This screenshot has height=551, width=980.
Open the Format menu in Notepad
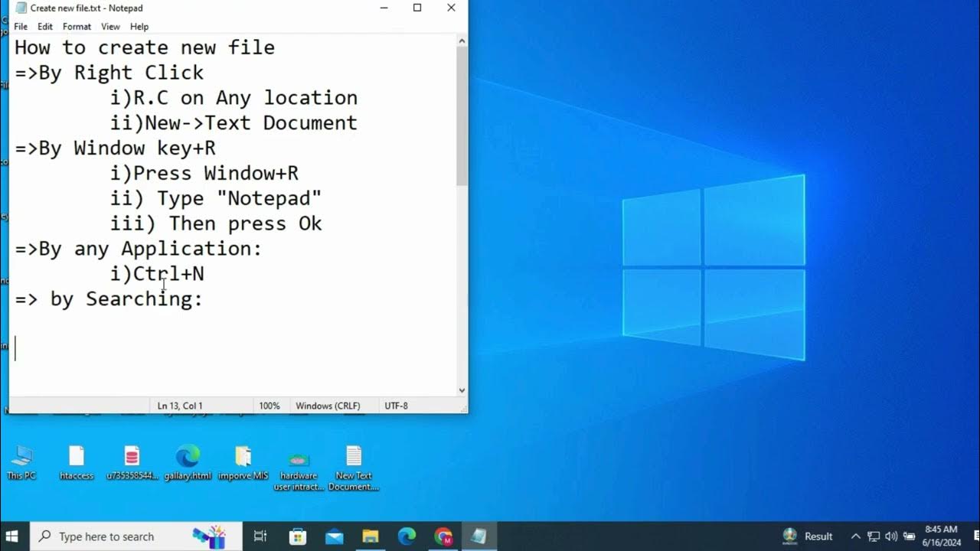coord(77,27)
